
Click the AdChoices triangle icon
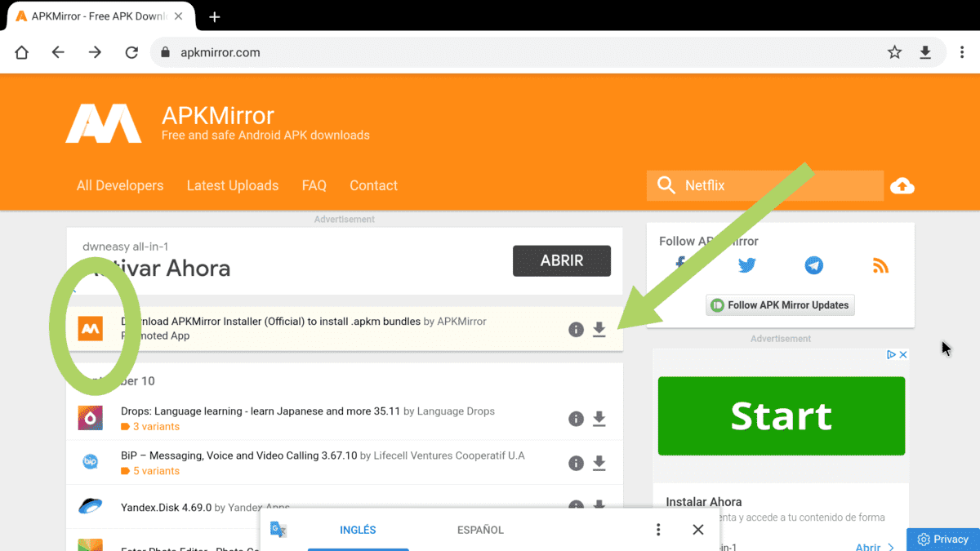click(892, 355)
